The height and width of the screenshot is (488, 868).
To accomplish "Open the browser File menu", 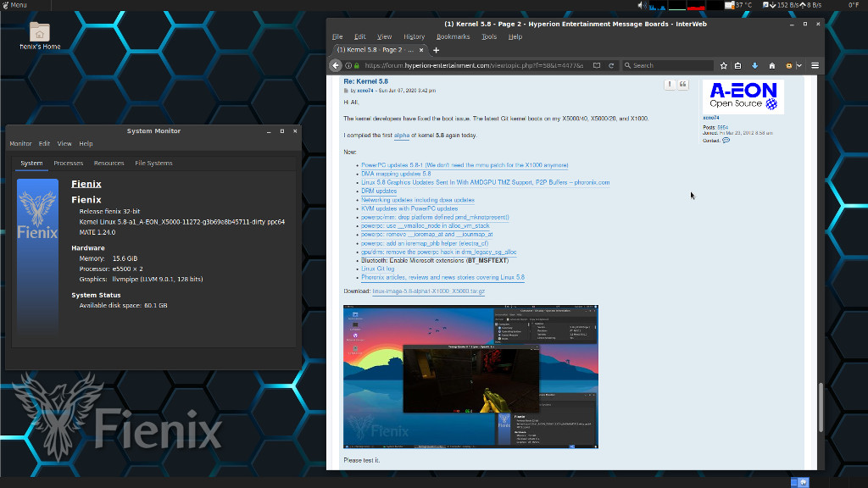I will click(x=337, y=36).
